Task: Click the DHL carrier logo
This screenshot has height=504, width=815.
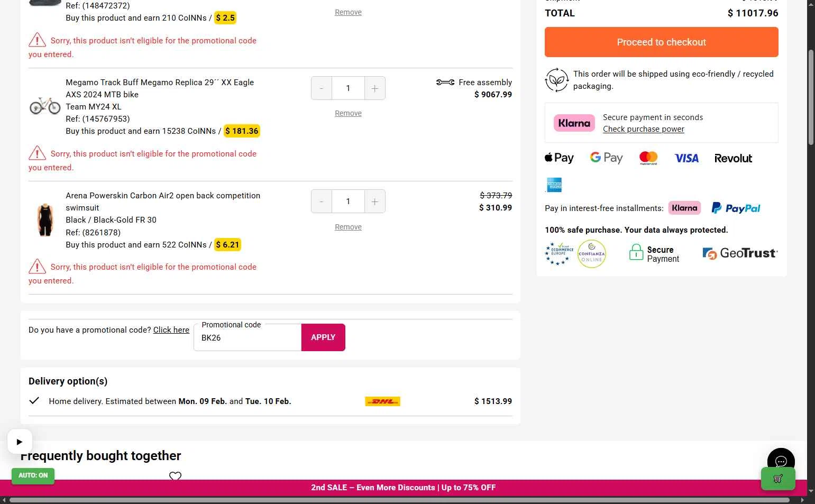Action: 382,401
